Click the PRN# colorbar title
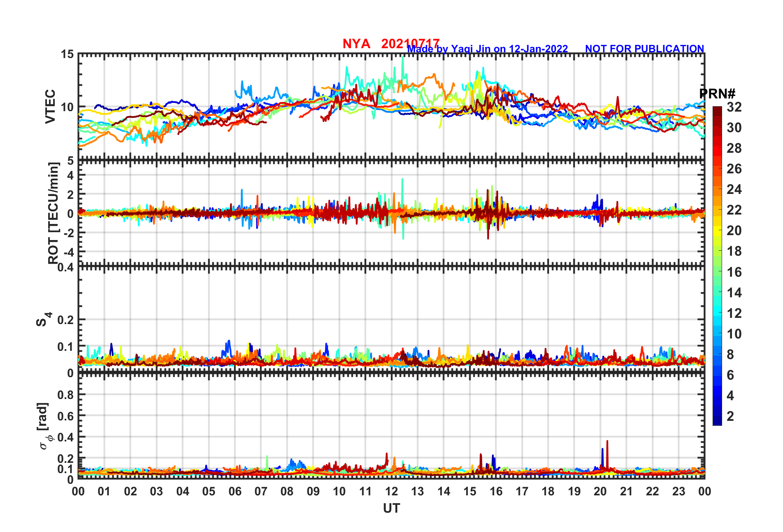The image size is (783, 532). (x=718, y=93)
